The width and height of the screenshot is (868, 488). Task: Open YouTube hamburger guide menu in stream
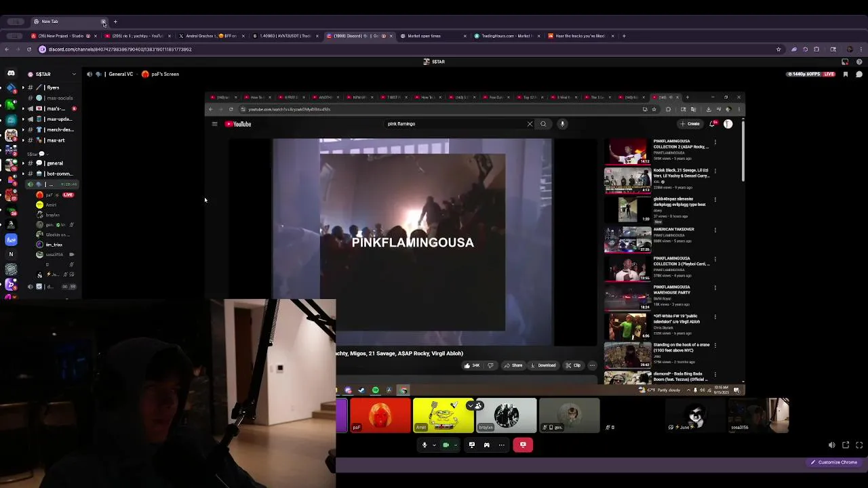(214, 124)
